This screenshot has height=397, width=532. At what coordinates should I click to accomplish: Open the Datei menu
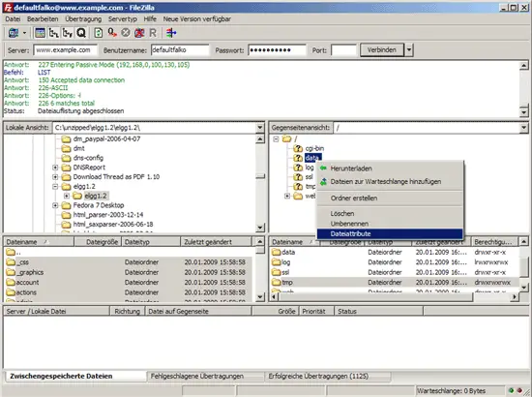click(x=13, y=19)
